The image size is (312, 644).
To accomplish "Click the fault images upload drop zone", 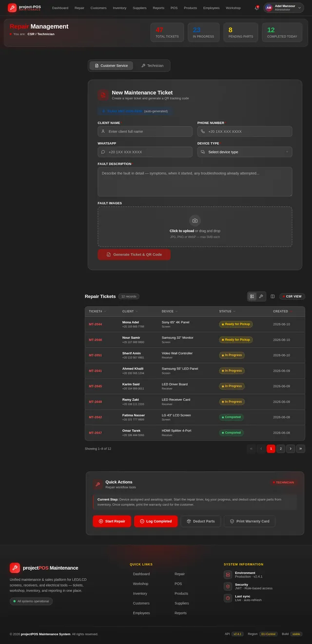I will (x=195, y=227).
